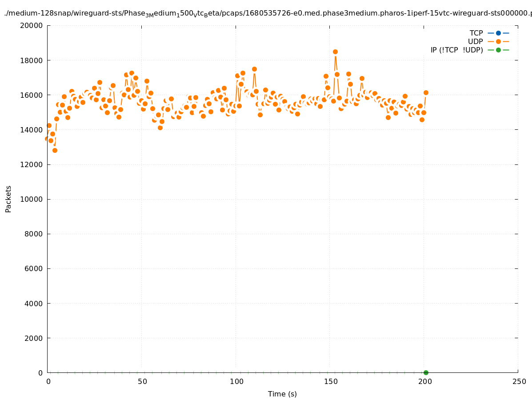The image size is (532, 400).
Task: Click the orange UDP legend marker
Action: [498, 41]
